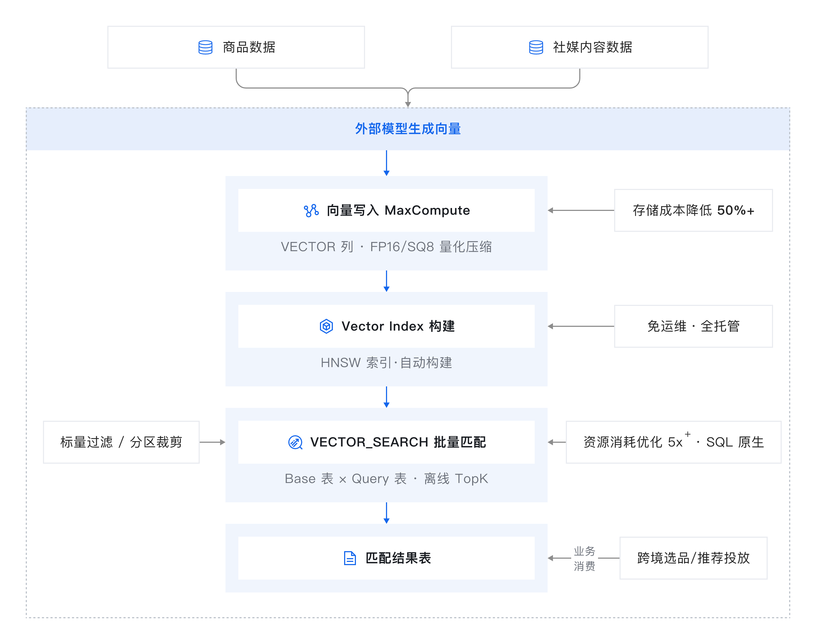Image resolution: width=816 pixels, height=644 pixels.
Task: Click the HNSW 索引·自动构建 caption
Action: coord(386,363)
